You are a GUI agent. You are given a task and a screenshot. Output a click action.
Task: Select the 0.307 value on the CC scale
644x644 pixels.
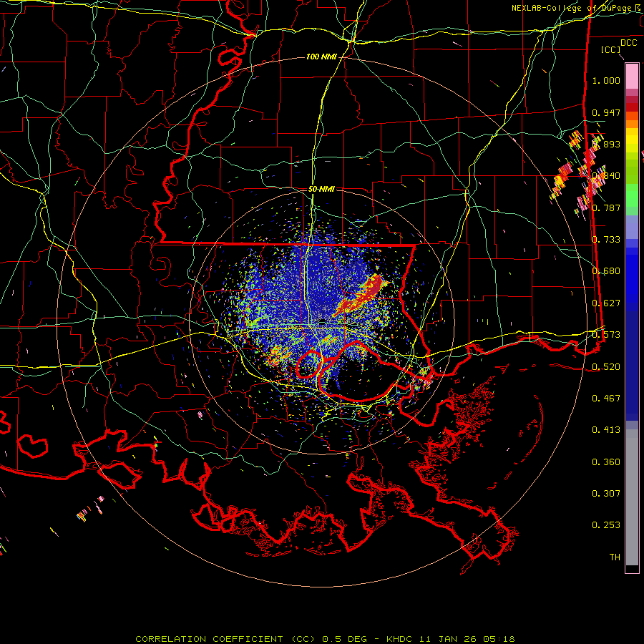pyautogui.click(x=606, y=494)
